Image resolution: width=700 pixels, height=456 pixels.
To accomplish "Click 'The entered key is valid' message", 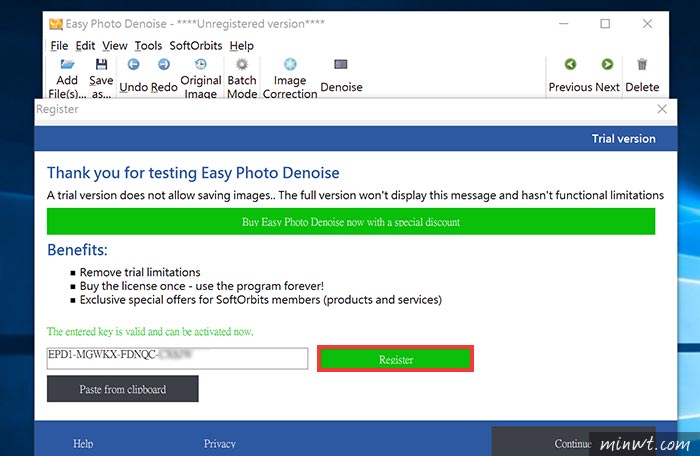I will 150,332.
